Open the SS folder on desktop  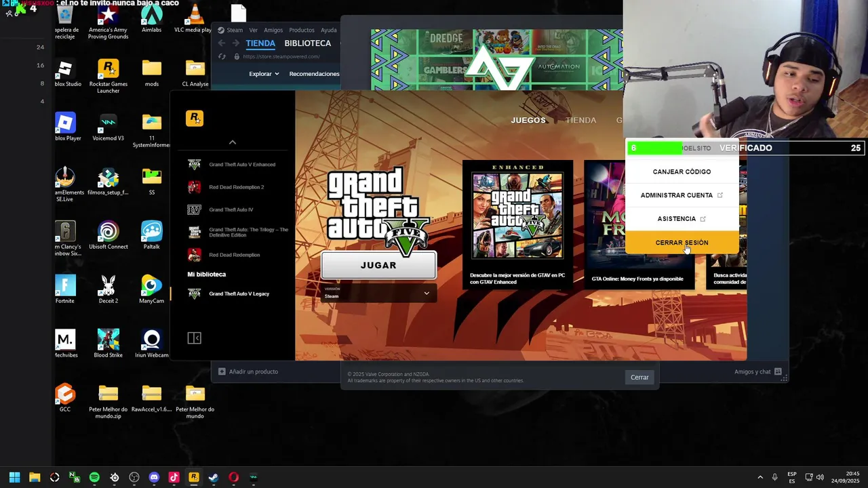tap(151, 182)
